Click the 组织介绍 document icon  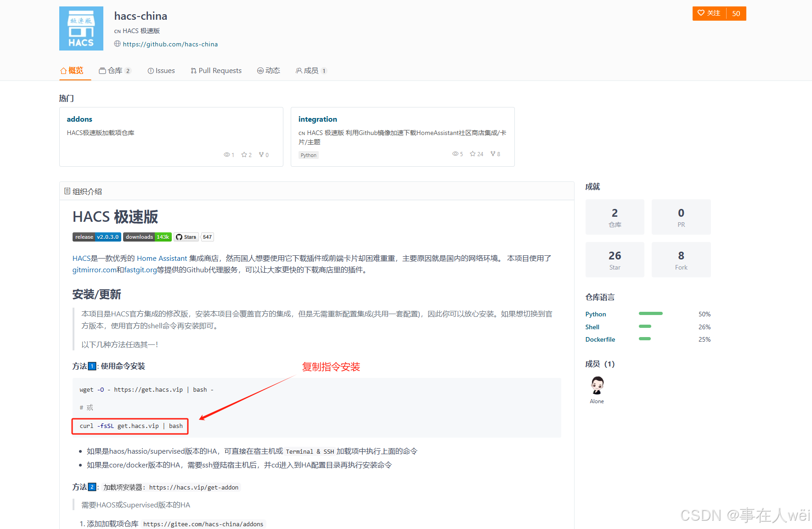[68, 191]
